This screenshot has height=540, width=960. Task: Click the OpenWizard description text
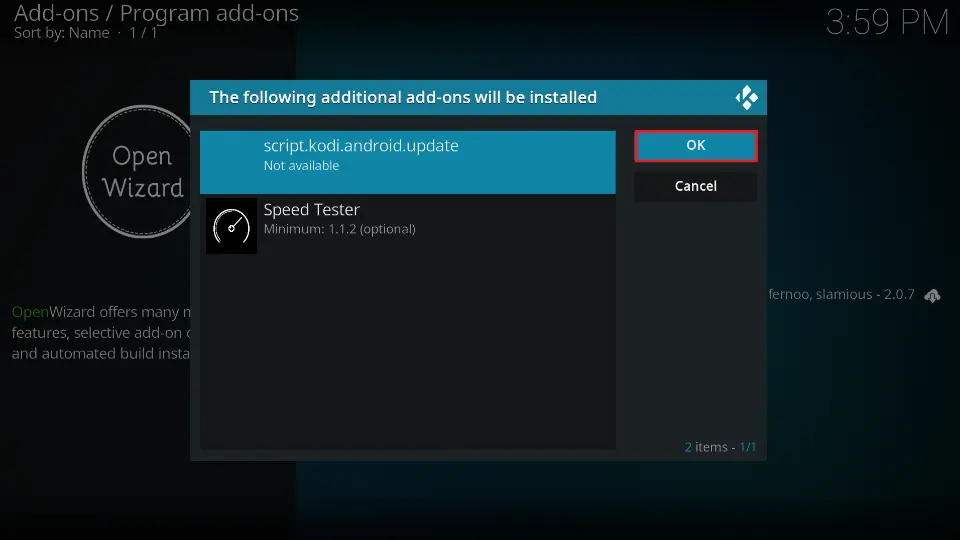click(x=101, y=332)
